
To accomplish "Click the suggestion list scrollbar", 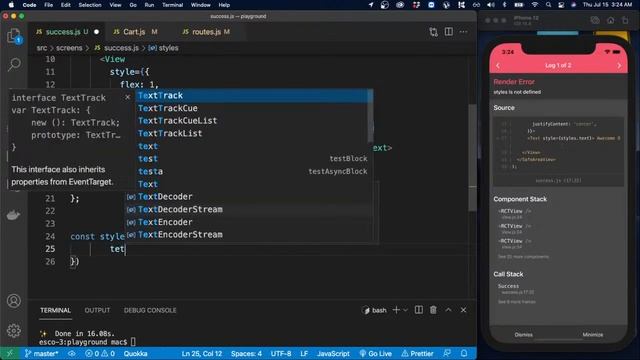I will pos(370,116).
